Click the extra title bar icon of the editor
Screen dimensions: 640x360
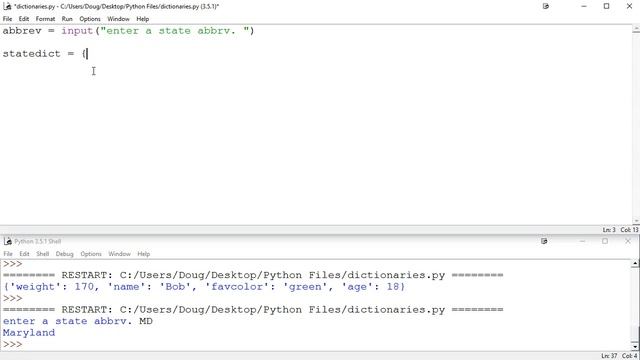[x=546, y=6]
